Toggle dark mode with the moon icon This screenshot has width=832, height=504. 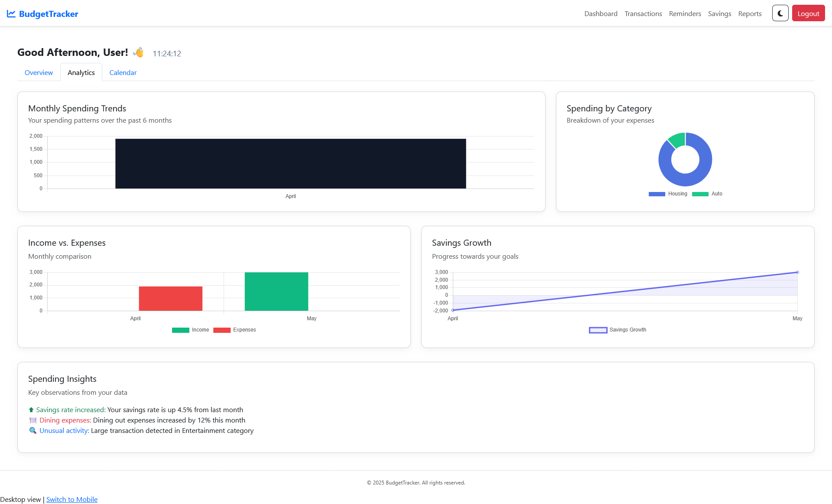tap(780, 13)
